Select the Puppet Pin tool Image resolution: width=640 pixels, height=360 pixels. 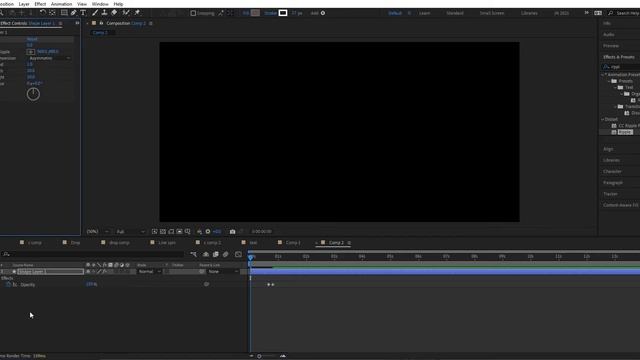tap(137, 13)
